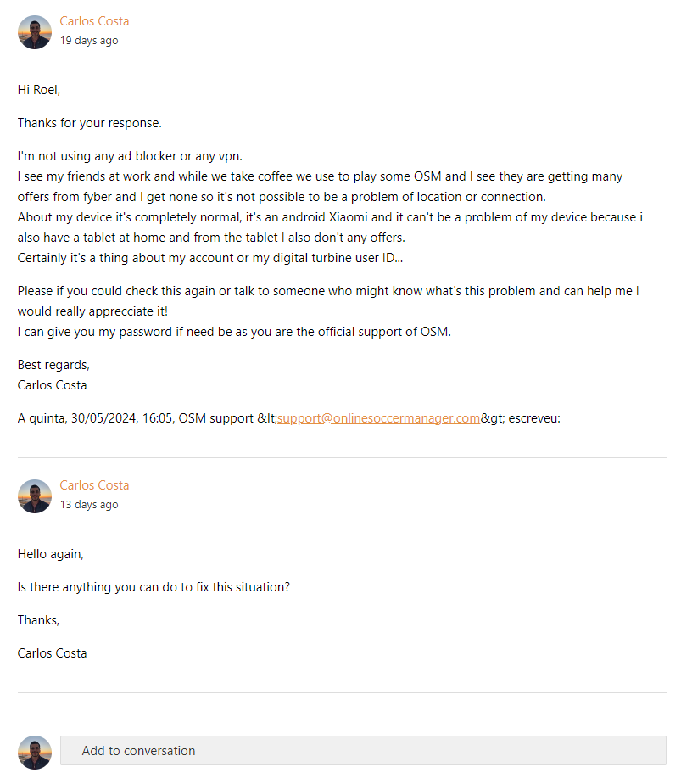Click the 19 days ago timestamp
Image resolution: width=681 pixels, height=784 pixels.
[x=89, y=41]
